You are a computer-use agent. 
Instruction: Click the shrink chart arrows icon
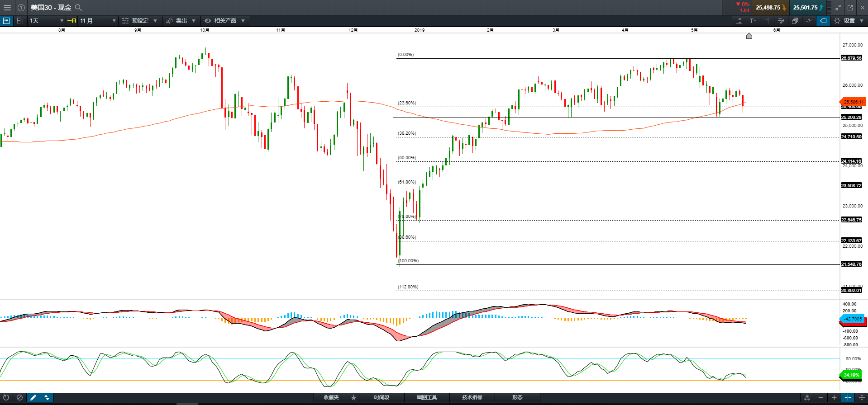click(838, 8)
